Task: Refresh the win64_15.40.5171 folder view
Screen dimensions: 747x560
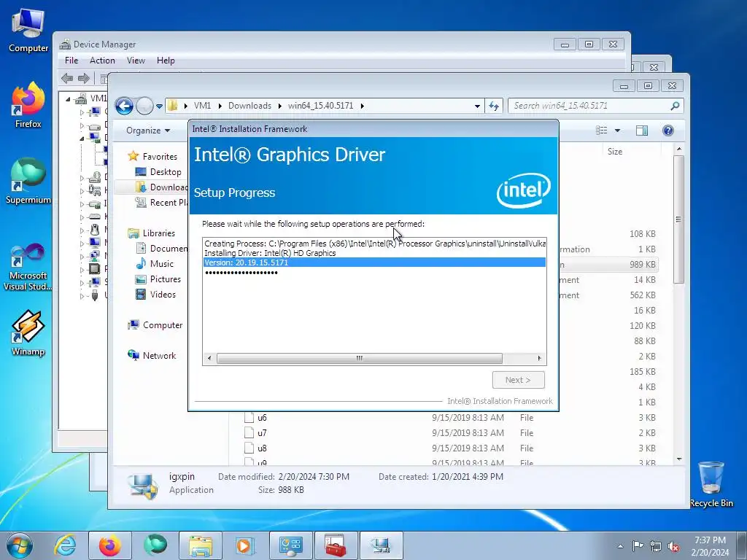Action: [494, 106]
